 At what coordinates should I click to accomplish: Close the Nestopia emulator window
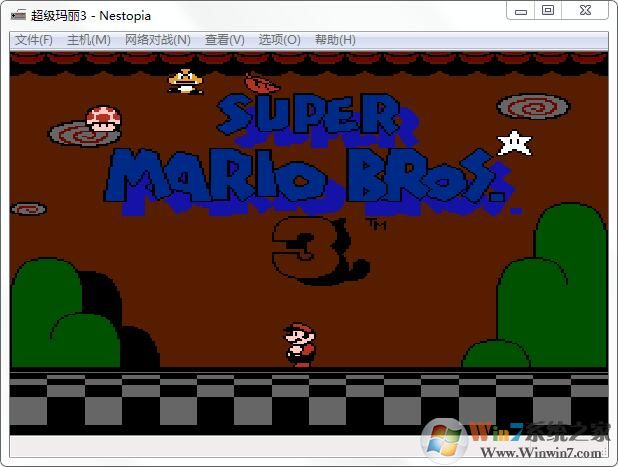[x=583, y=11]
